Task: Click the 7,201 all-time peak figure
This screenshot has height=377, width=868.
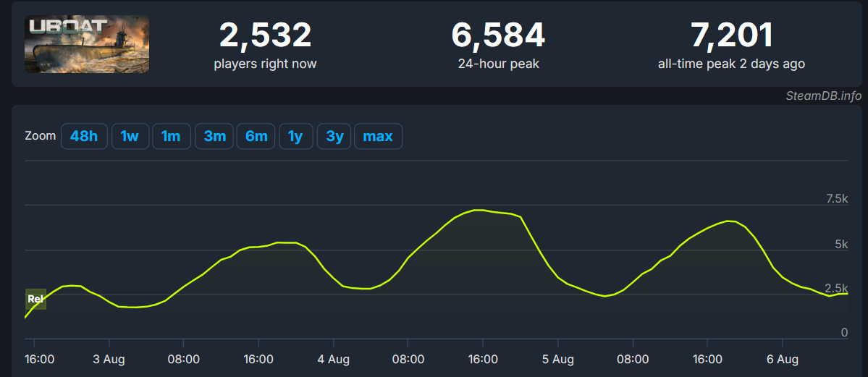Action: [731, 35]
